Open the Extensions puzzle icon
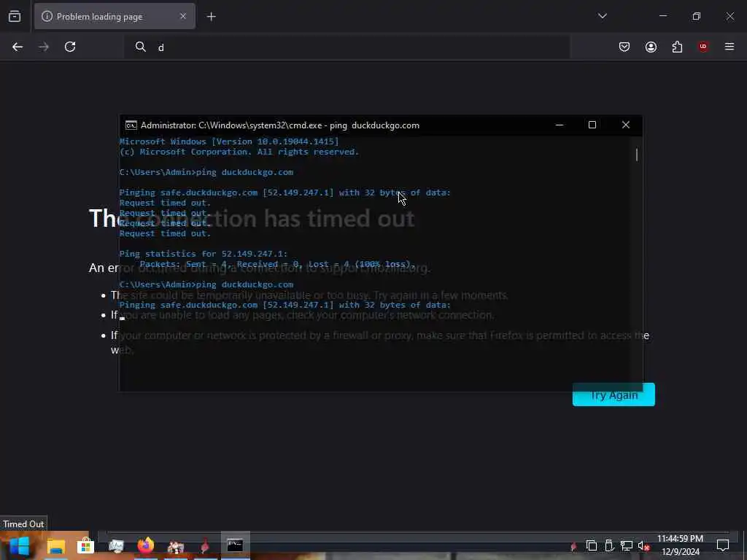The image size is (747, 560). 677,47
